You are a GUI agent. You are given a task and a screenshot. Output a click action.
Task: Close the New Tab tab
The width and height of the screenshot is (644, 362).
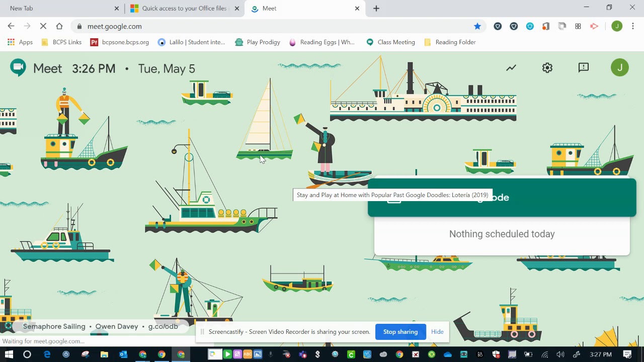117,9
